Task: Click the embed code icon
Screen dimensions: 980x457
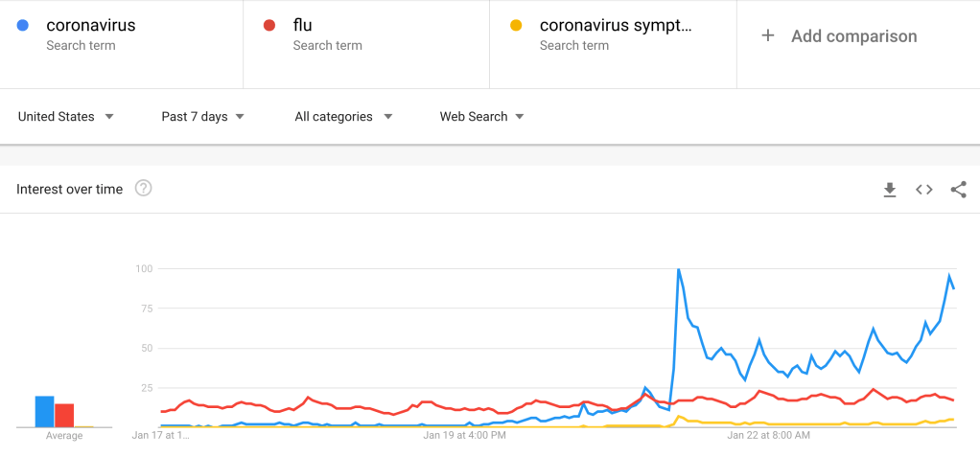Action: click(x=924, y=190)
